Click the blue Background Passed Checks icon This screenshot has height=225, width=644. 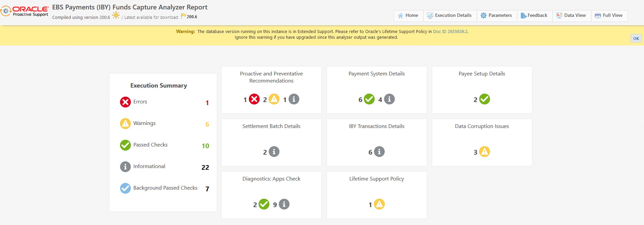[x=125, y=188]
